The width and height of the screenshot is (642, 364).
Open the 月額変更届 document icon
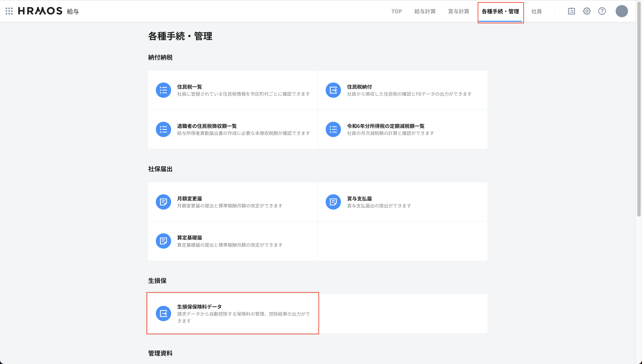163,202
